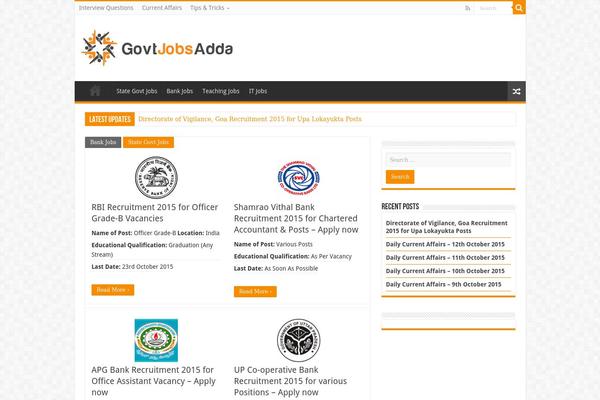Click the random post shuffle icon
The image size is (600, 400).
516,91
